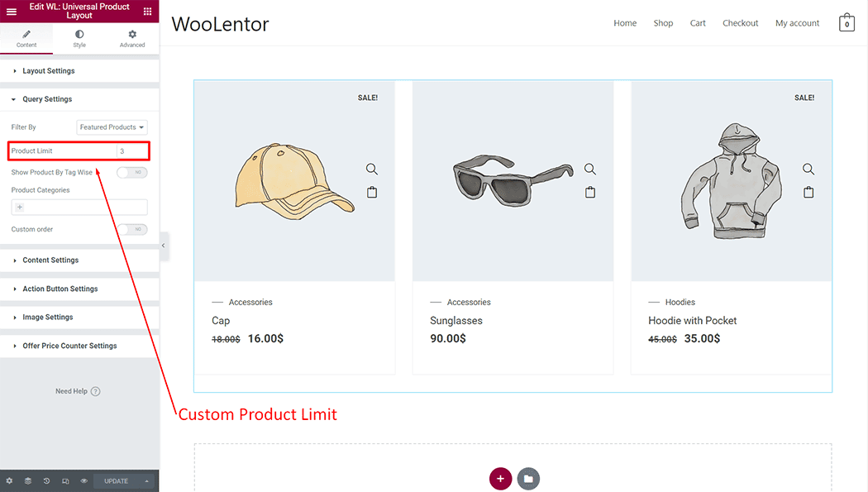Screen dimensions: 868x492
Task: Open the header shopping cart icon
Action: [x=847, y=22]
